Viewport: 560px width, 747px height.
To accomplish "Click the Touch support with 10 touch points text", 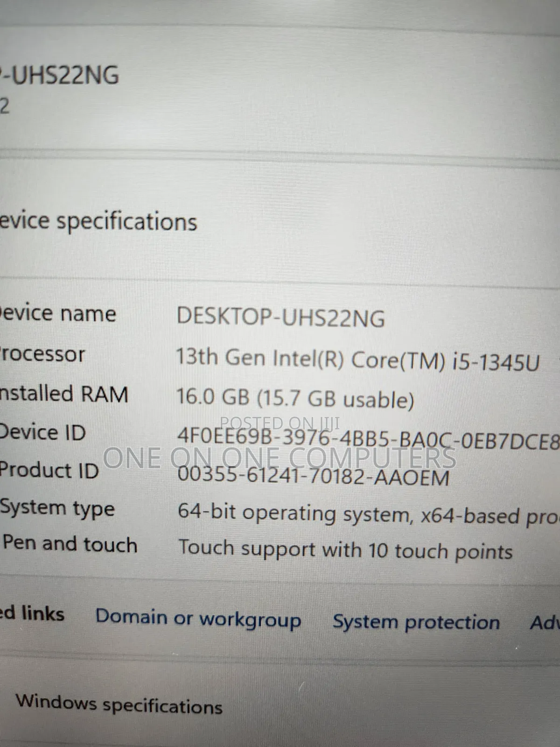I will (x=346, y=549).
